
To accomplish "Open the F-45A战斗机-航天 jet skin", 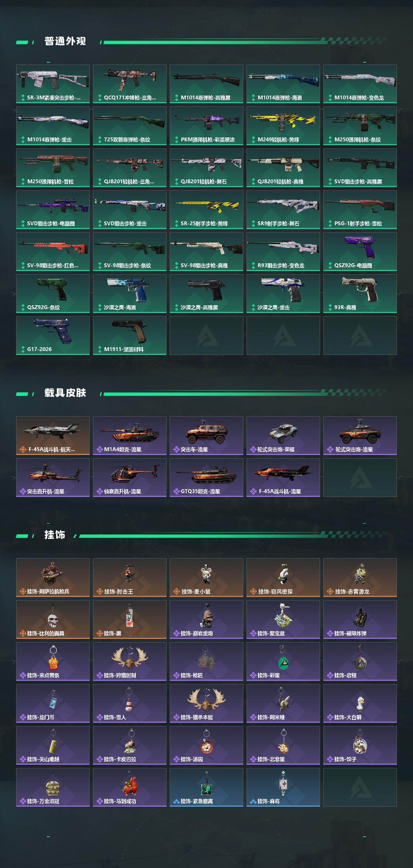I will pos(53,435).
